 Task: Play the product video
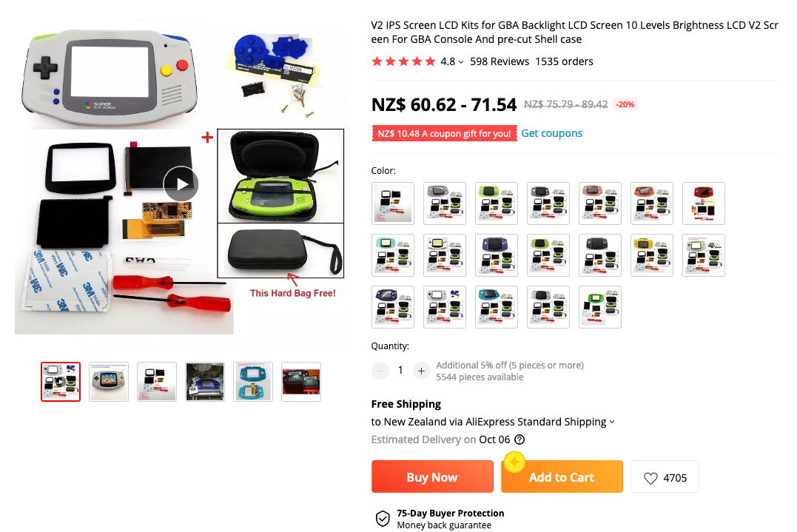click(x=181, y=184)
